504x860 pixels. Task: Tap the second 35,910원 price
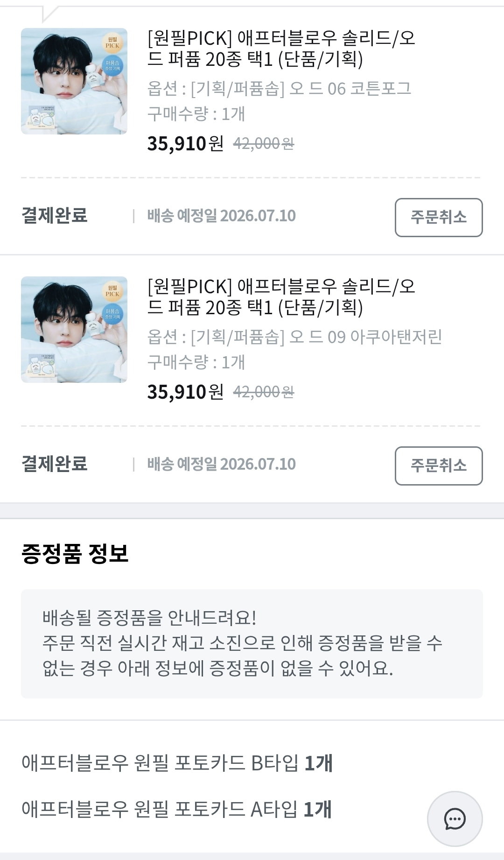pyautogui.click(x=186, y=392)
